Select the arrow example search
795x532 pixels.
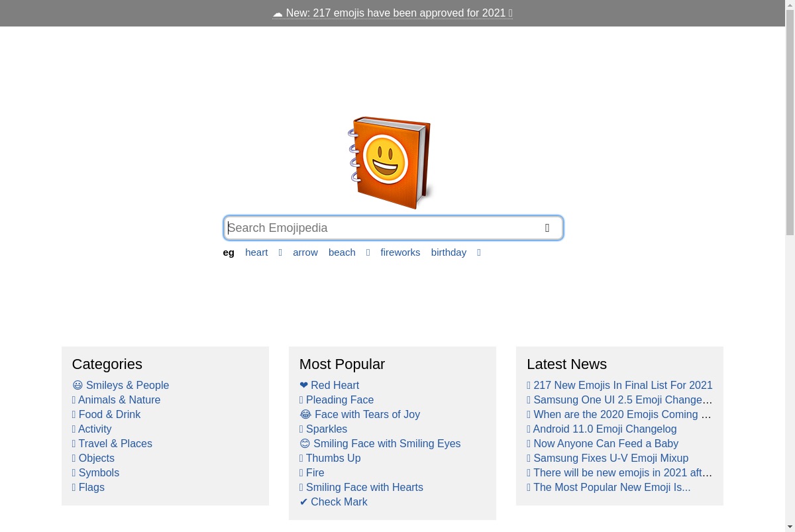click(305, 252)
